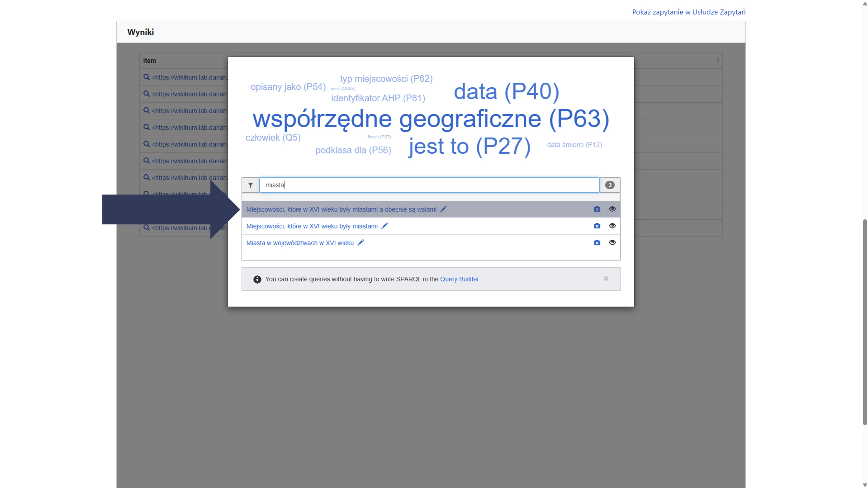Click the info icon in Query Builder notice
The image size is (868, 488).
click(x=257, y=279)
